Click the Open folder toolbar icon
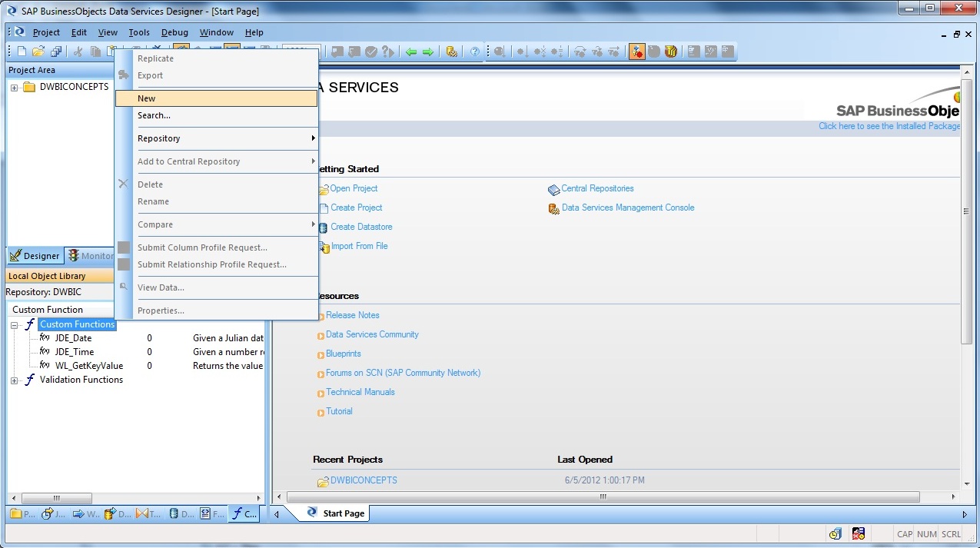980x548 pixels. click(x=38, y=51)
